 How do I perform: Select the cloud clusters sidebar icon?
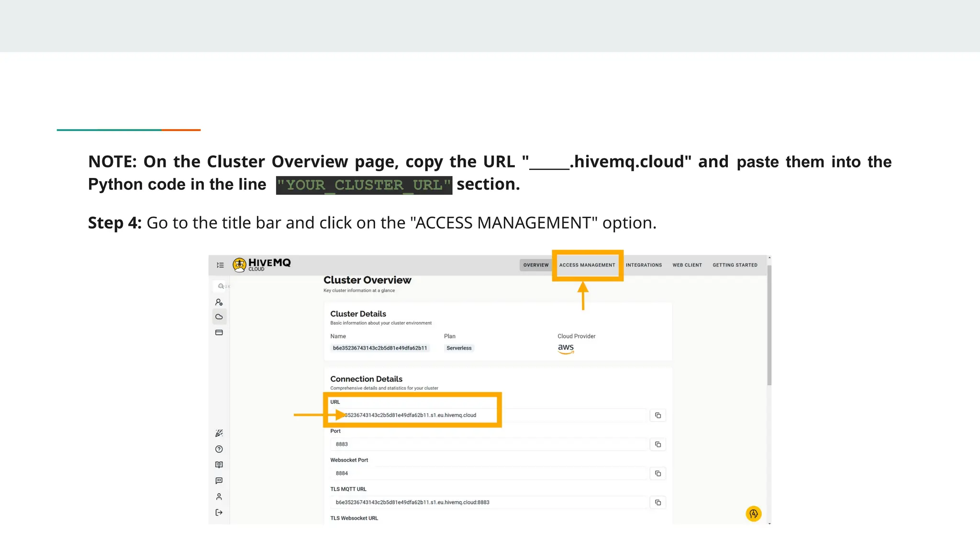point(219,317)
